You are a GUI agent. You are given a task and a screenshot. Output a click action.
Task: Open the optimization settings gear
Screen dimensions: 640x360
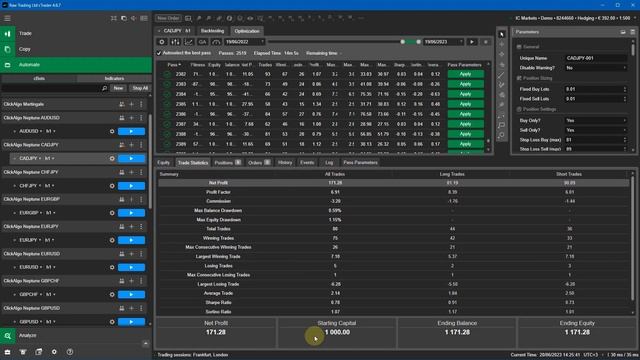162,42
